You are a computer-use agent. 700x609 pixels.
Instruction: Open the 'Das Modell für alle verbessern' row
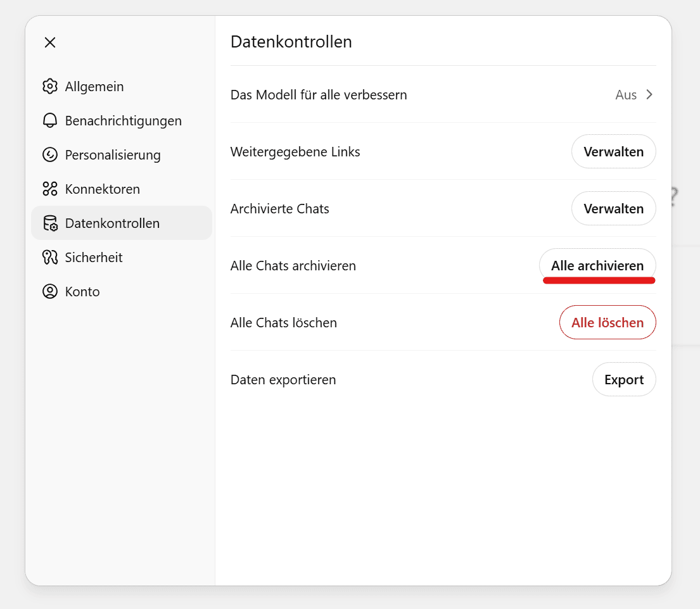(x=319, y=95)
